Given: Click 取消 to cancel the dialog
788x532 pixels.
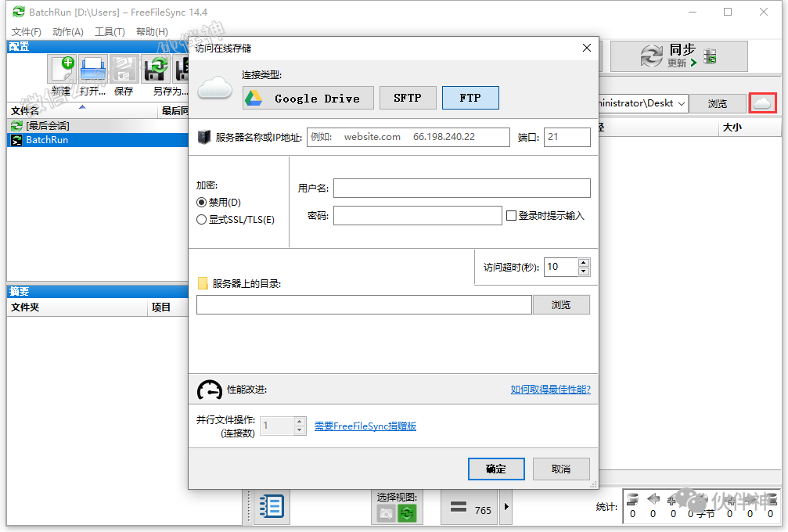Looking at the screenshot, I should (561, 469).
